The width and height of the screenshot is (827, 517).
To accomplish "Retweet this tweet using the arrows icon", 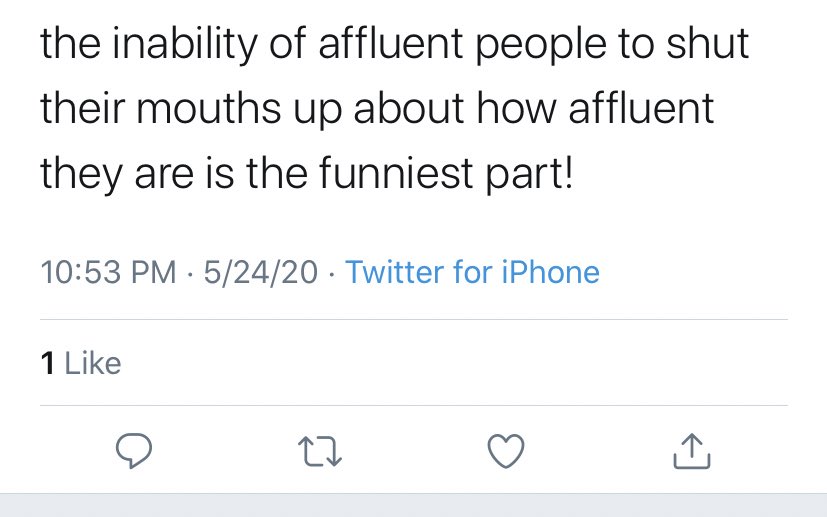I will click(x=320, y=451).
